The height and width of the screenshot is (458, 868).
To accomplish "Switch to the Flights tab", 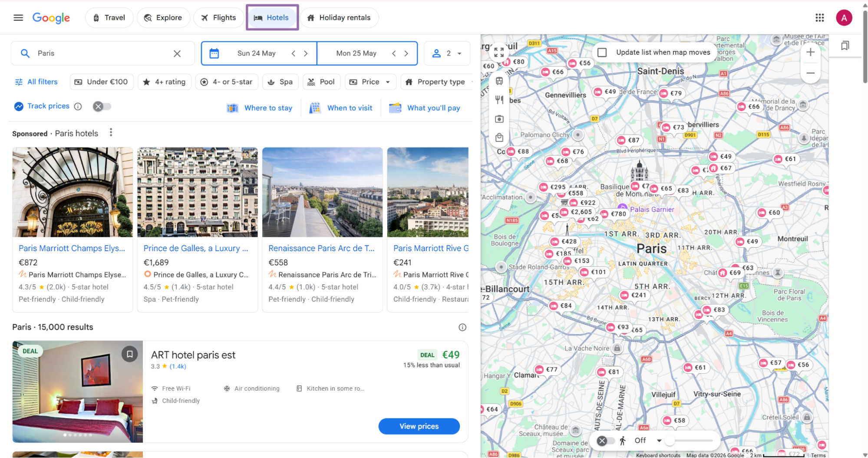I will [218, 18].
